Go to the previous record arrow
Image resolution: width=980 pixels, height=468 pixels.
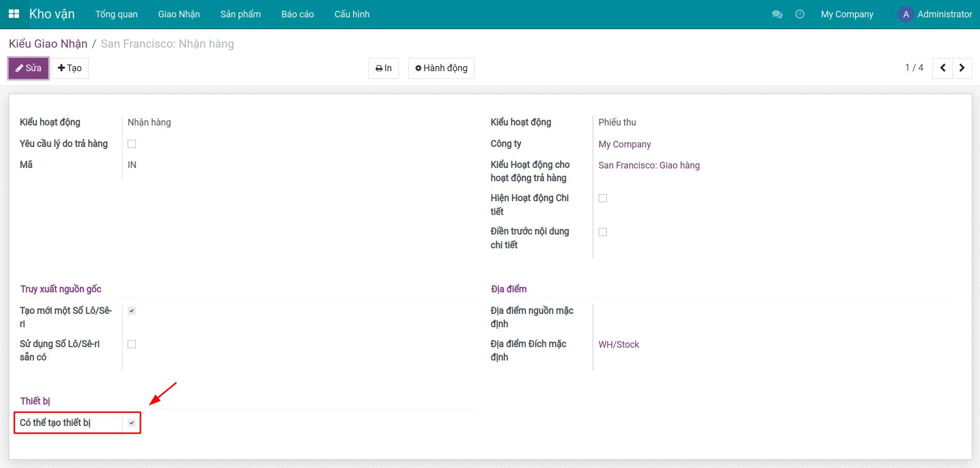(943, 68)
